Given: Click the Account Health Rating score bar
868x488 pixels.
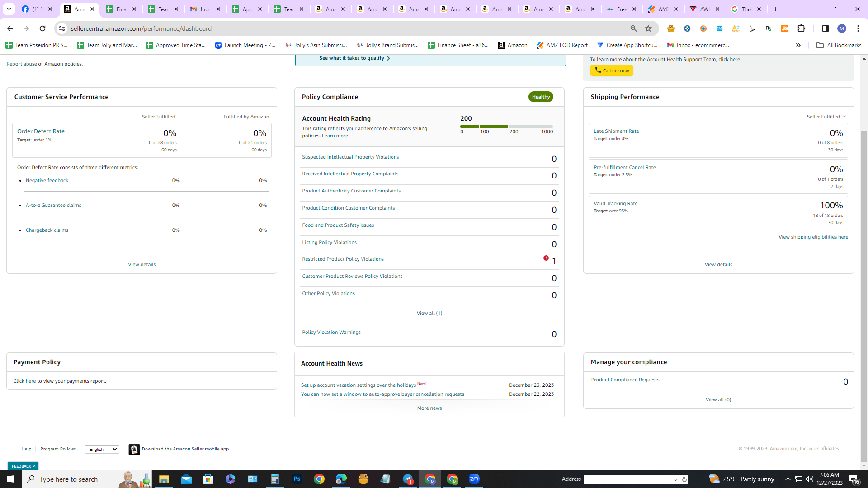Looking at the screenshot, I should point(506,127).
